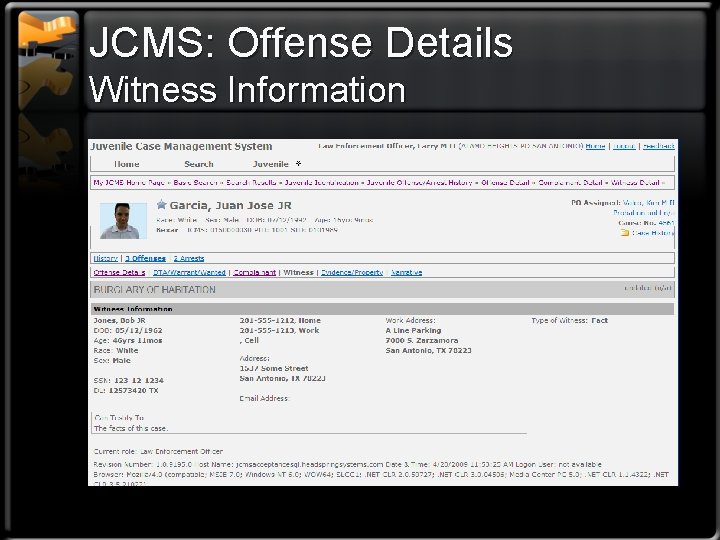The height and width of the screenshot is (540, 720).
Task: Click the Home link at top right
Action: (595, 146)
